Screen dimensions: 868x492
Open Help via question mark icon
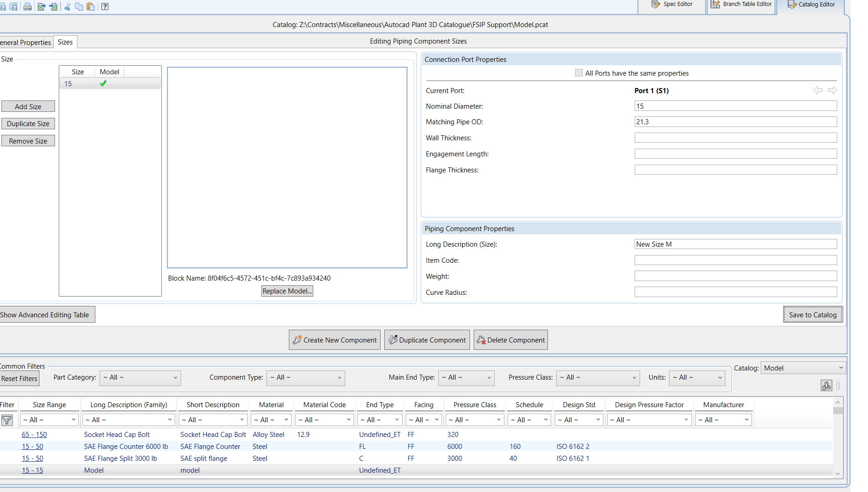tap(105, 6)
